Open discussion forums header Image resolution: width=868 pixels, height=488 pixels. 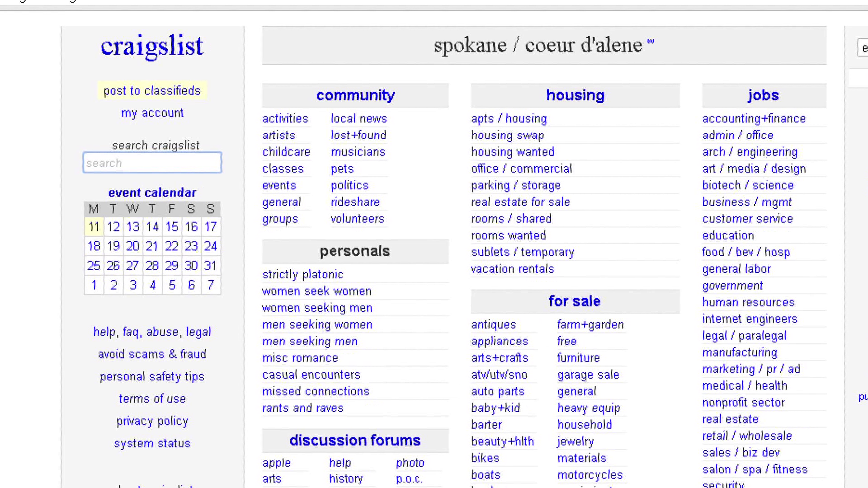pos(355,440)
